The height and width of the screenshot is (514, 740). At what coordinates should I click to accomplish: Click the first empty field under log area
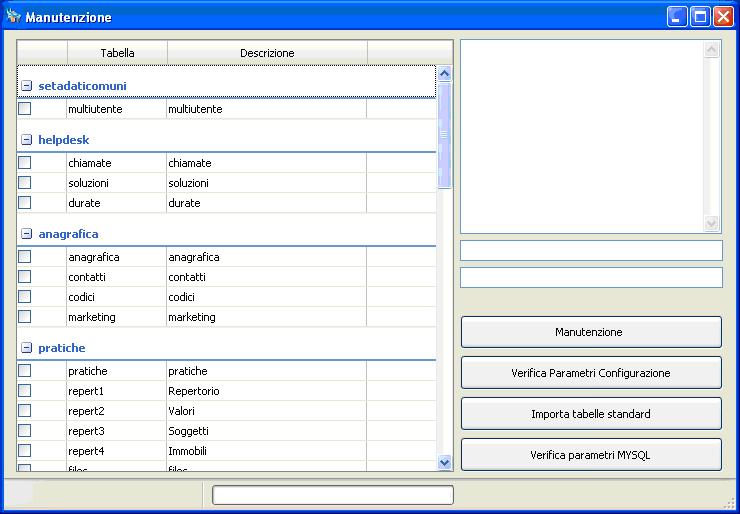pos(591,251)
